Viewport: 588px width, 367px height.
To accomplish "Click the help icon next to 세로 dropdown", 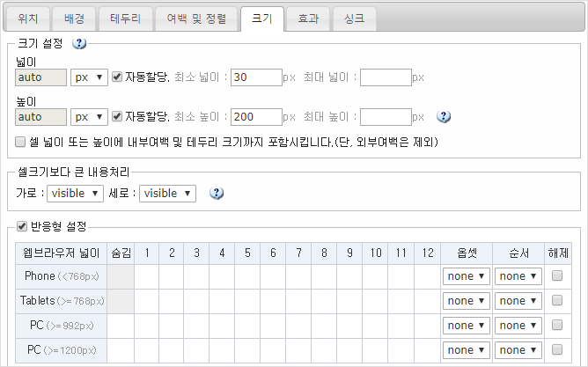I will (216, 193).
